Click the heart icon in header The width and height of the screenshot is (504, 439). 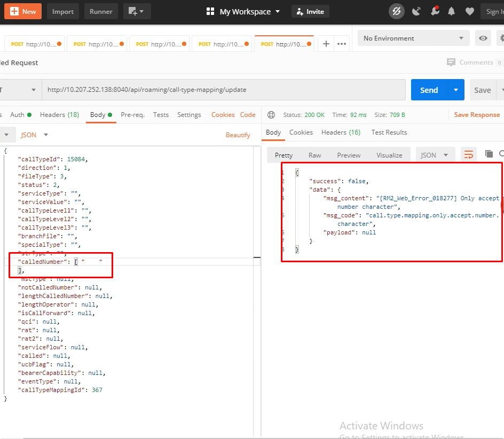click(469, 11)
